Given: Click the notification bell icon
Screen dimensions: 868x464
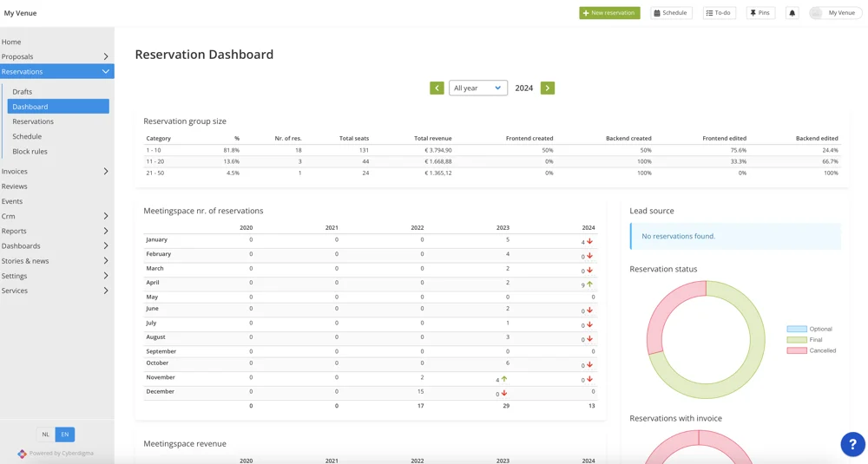Looking at the screenshot, I should point(792,13).
